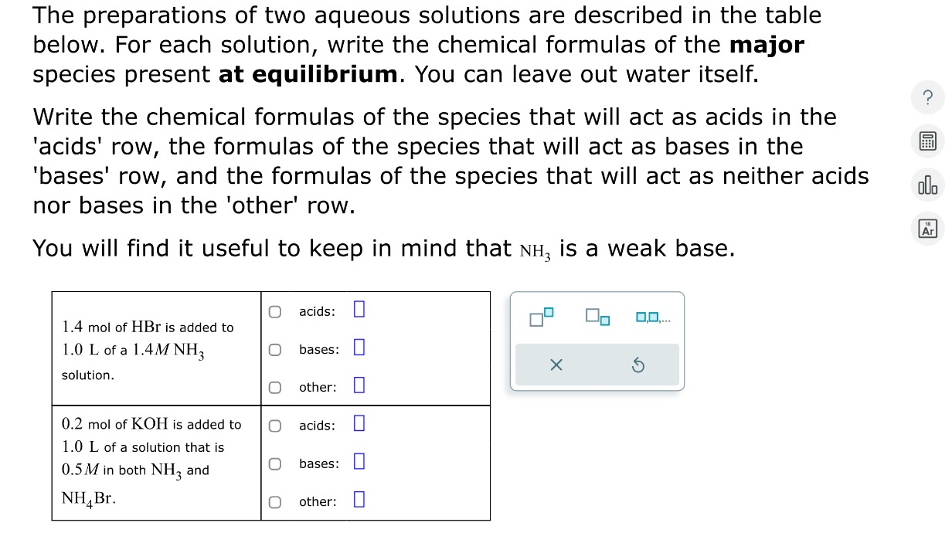Click the bases answer box for KOH solution

coord(358,462)
